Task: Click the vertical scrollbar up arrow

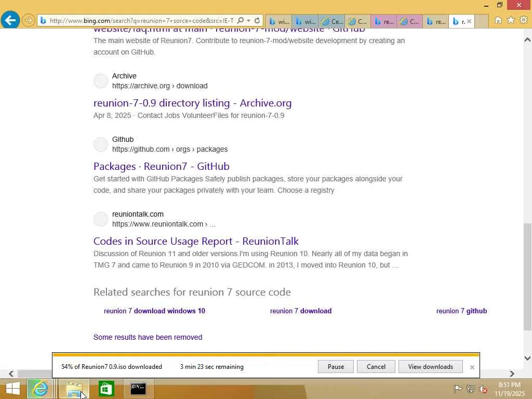Action: coord(527,39)
